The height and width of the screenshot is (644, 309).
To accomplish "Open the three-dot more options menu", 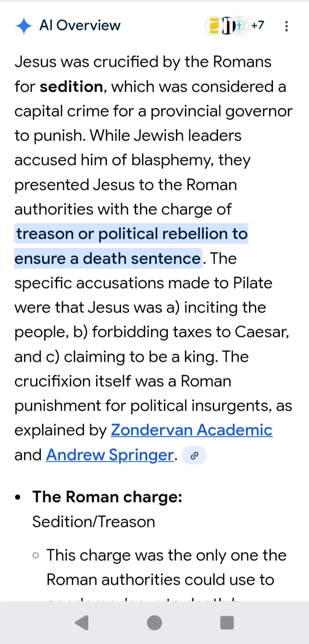I will pos(286,26).
